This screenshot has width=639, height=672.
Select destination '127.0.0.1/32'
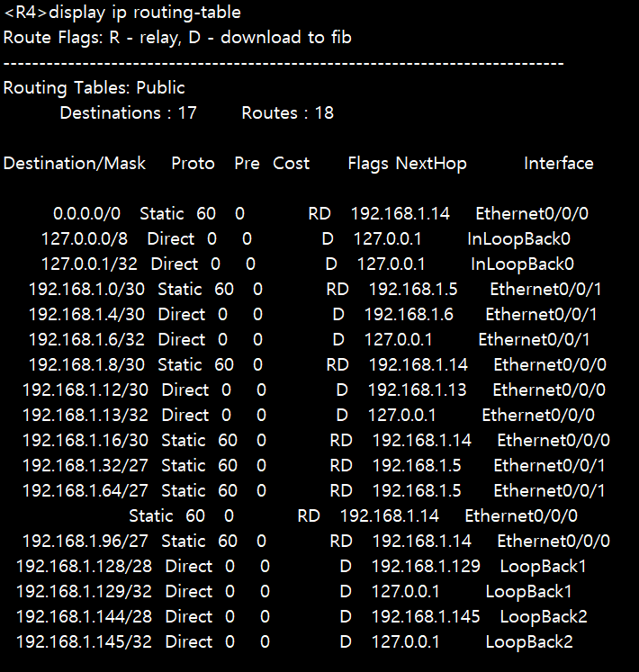(89, 264)
